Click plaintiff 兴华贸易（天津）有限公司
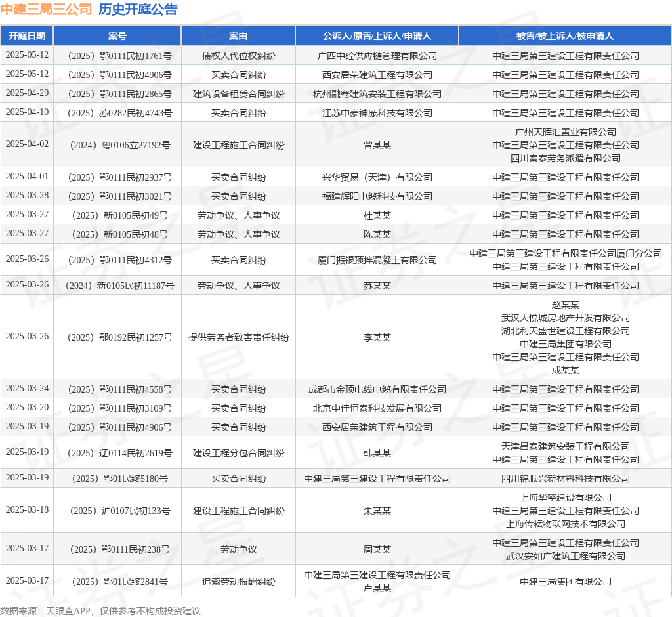This screenshot has width=672, height=617. (x=377, y=177)
